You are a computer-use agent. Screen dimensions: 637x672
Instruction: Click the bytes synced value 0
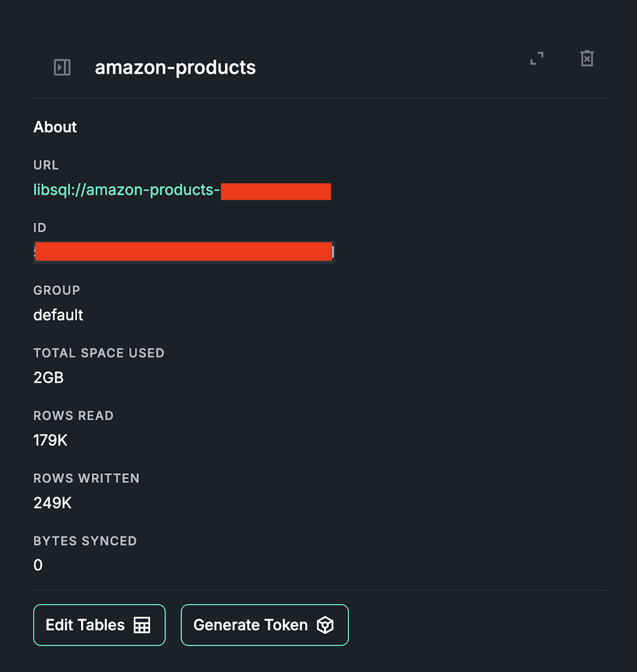(38, 565)
